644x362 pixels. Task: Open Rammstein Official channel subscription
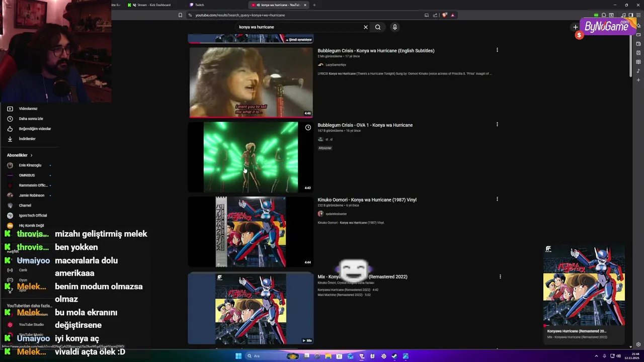[33, 186]
